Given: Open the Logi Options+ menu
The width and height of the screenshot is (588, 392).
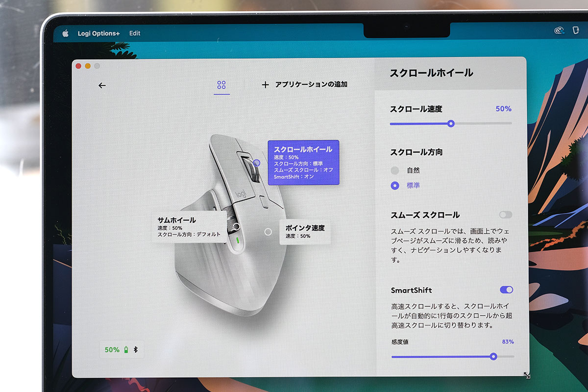Looking at the screenshot, I should [x=98, y=33].
